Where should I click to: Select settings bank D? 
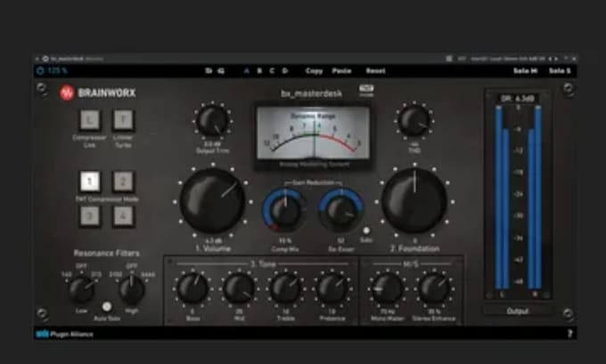point(285,70)
